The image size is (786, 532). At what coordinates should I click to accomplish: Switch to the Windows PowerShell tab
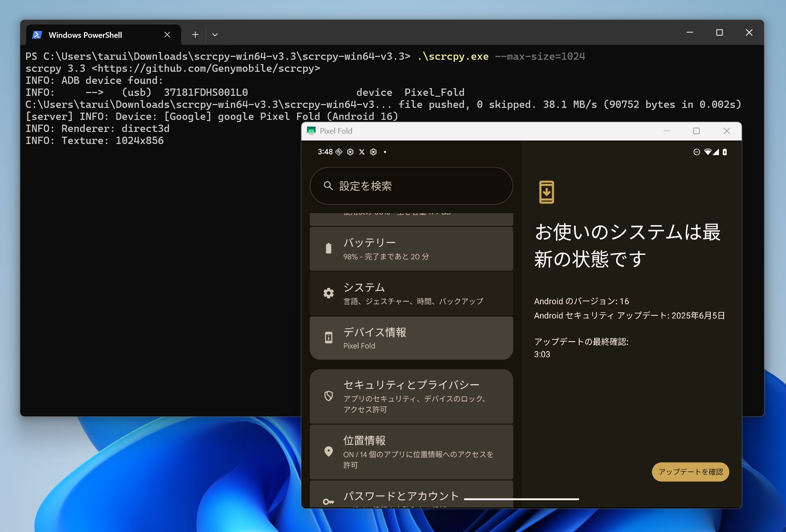(85, 34)
